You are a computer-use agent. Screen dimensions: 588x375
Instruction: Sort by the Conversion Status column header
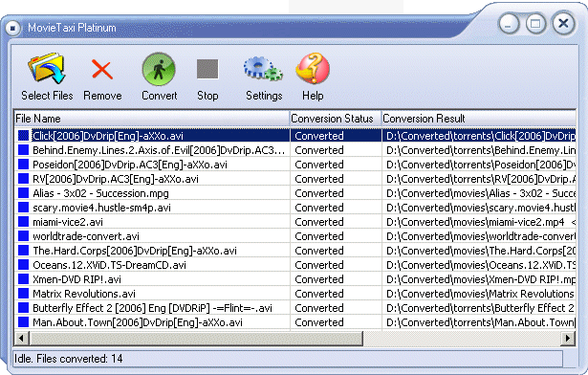click(x=336, y=119)
